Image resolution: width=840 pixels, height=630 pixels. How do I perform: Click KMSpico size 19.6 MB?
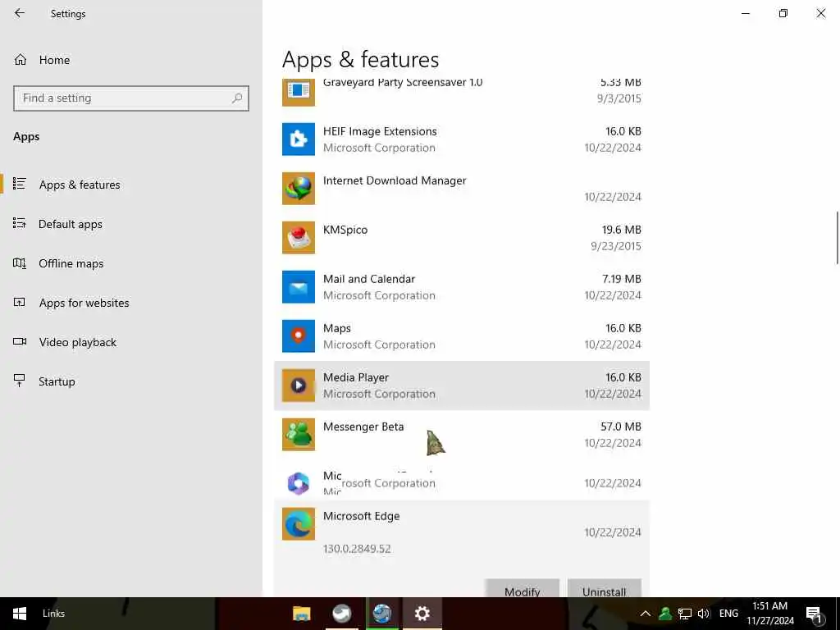click(x=622, y=230)
